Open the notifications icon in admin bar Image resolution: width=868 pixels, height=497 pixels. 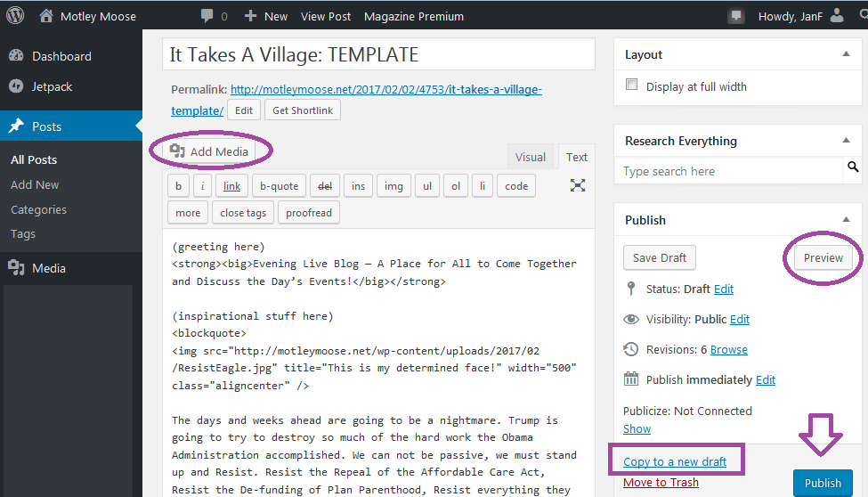click(735, 16)
